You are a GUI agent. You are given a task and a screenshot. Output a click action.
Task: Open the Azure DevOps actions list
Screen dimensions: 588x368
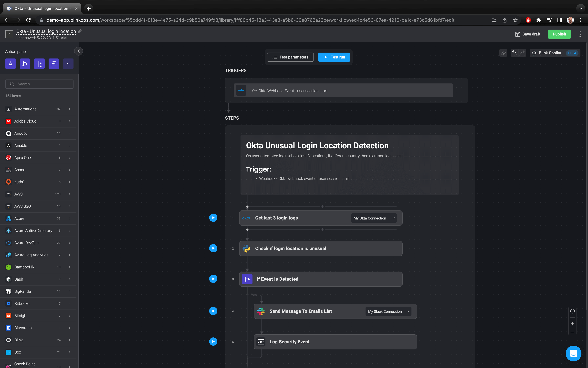point(38,243)
